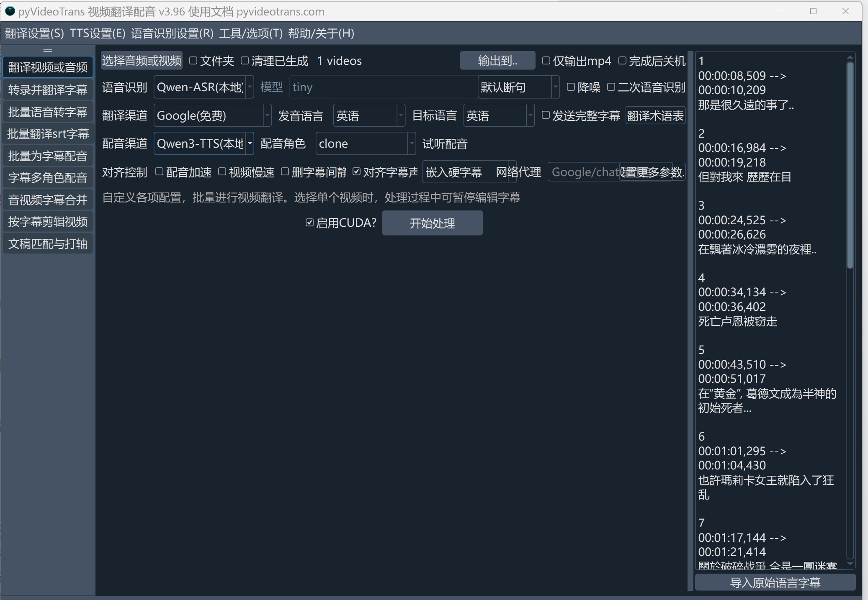Enable the 仅输出mp4 checkbox
This screenshot has width=868, height=600.
(x=545, y=61)
